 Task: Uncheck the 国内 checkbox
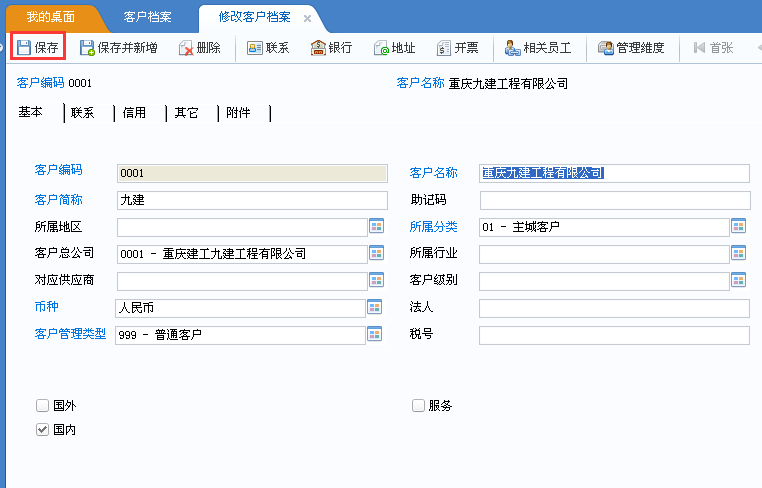point(42,430)
